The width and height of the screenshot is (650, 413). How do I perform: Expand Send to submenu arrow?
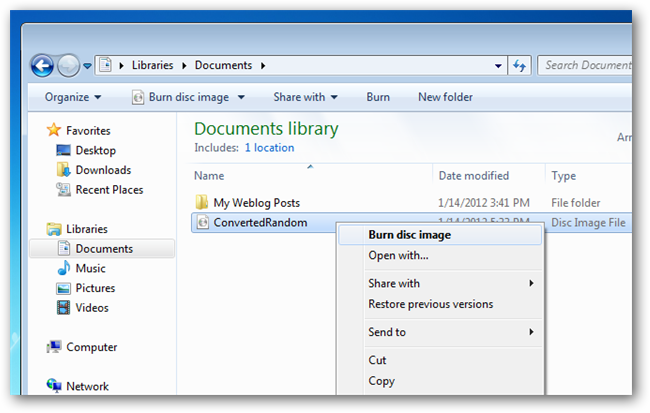point(531,332)
